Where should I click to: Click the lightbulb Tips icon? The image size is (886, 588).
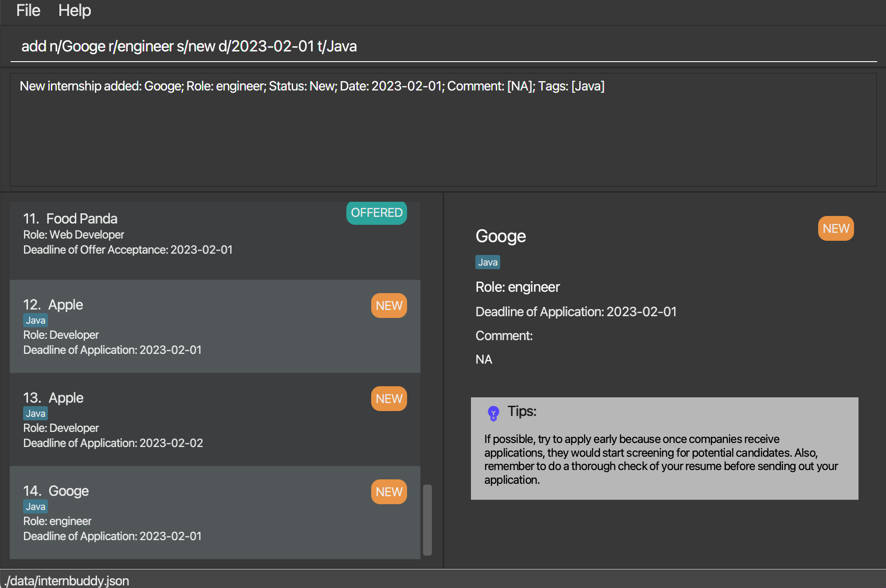493,413
